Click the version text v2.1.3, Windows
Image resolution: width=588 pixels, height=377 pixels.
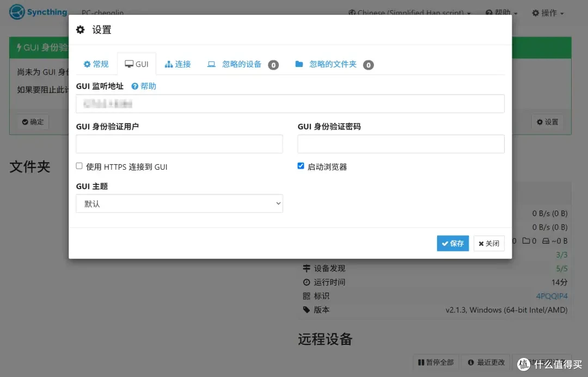click(x=506, y=310)
